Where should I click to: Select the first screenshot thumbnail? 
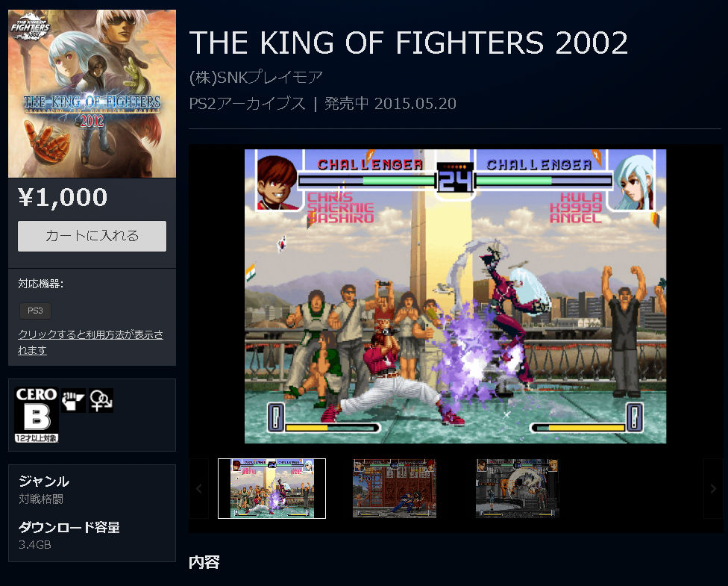(x=272, y=488)
